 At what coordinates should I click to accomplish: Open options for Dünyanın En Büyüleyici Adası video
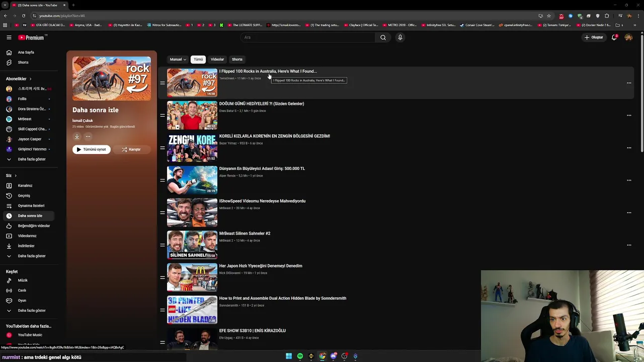pos(629,180)
